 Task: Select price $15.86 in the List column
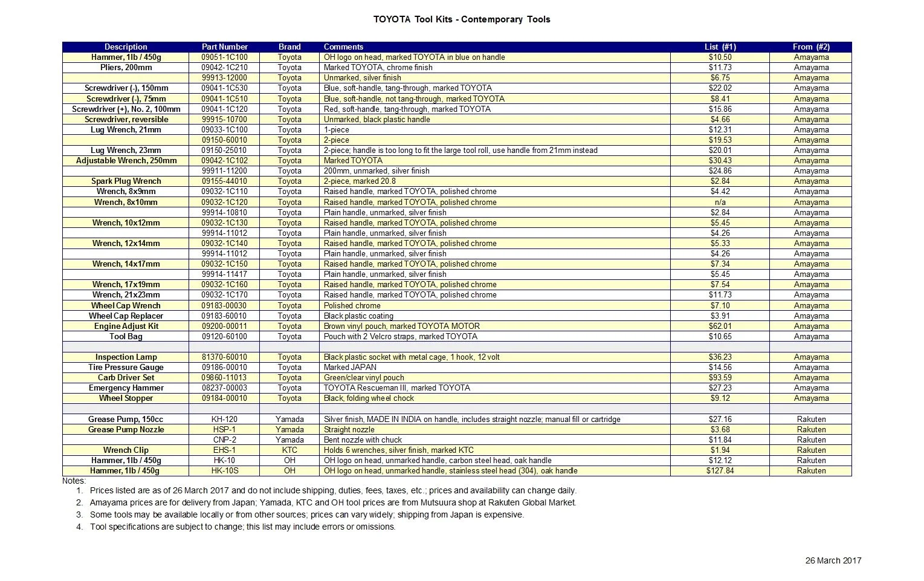[x=720, y=109]
